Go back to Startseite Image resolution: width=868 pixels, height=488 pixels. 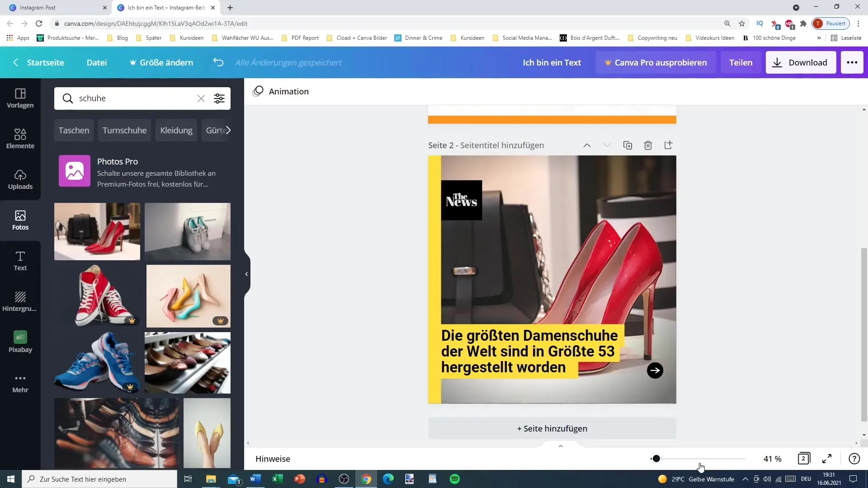point(39,62)
